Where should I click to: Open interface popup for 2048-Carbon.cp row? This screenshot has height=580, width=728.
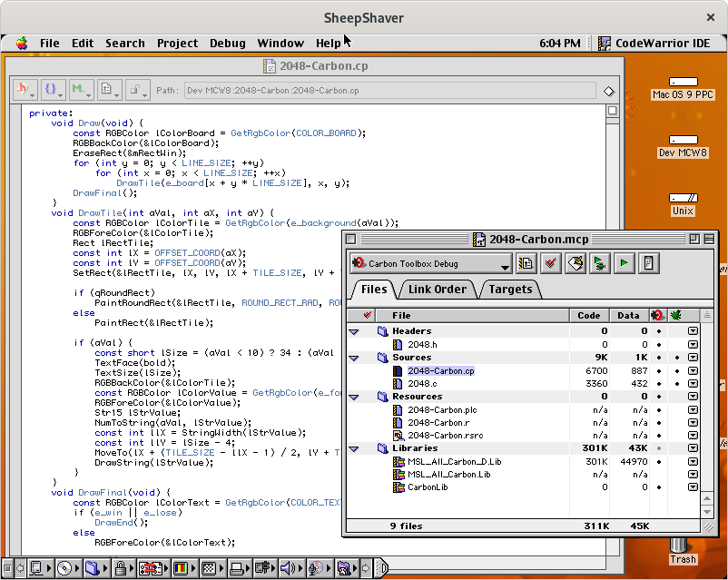(x=693, y=371)
